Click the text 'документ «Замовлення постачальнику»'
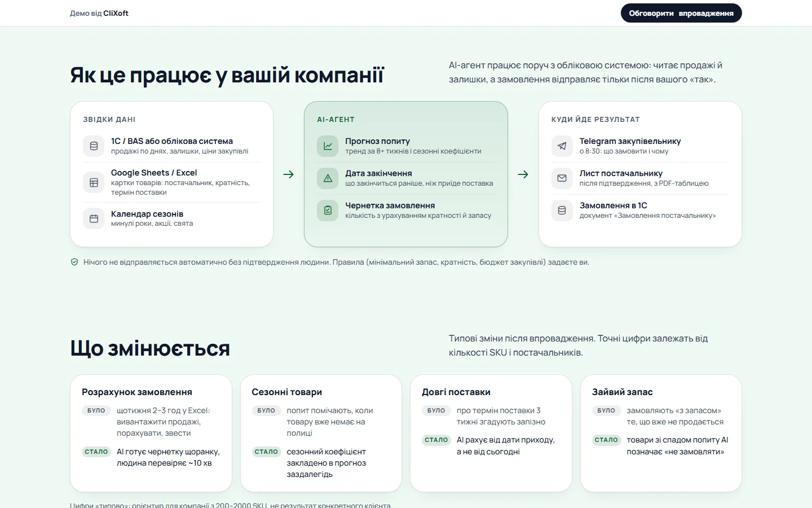This screenshot has height=508, width=812. click(x=647, y=216)
